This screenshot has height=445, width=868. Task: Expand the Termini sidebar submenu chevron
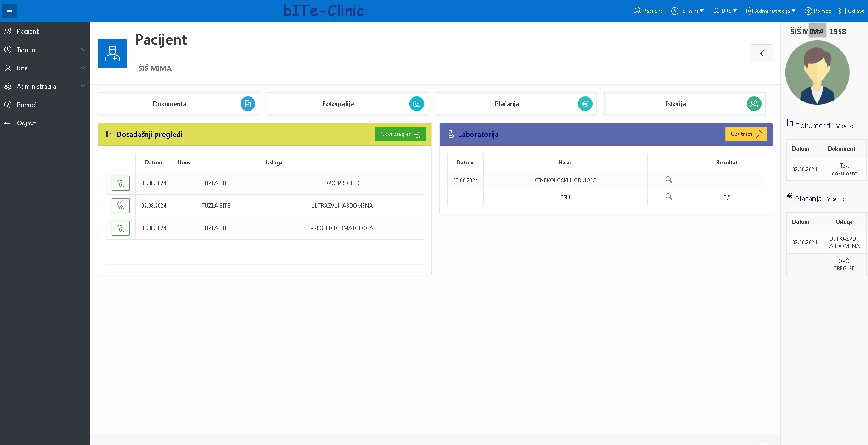(x=83, y=50)
